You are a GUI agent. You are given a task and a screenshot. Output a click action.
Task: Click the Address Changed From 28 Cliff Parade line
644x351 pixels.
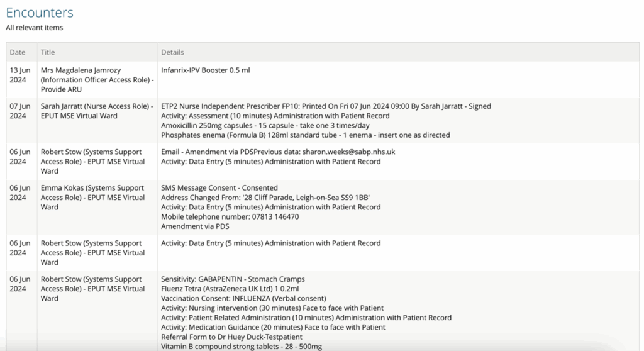pyautogui.click(x=265, y=198)
